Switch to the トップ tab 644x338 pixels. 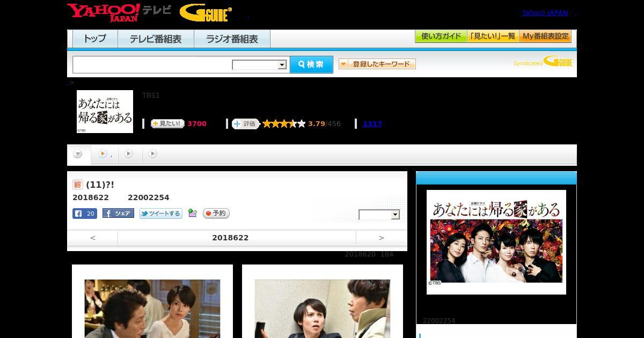(95, 39)
